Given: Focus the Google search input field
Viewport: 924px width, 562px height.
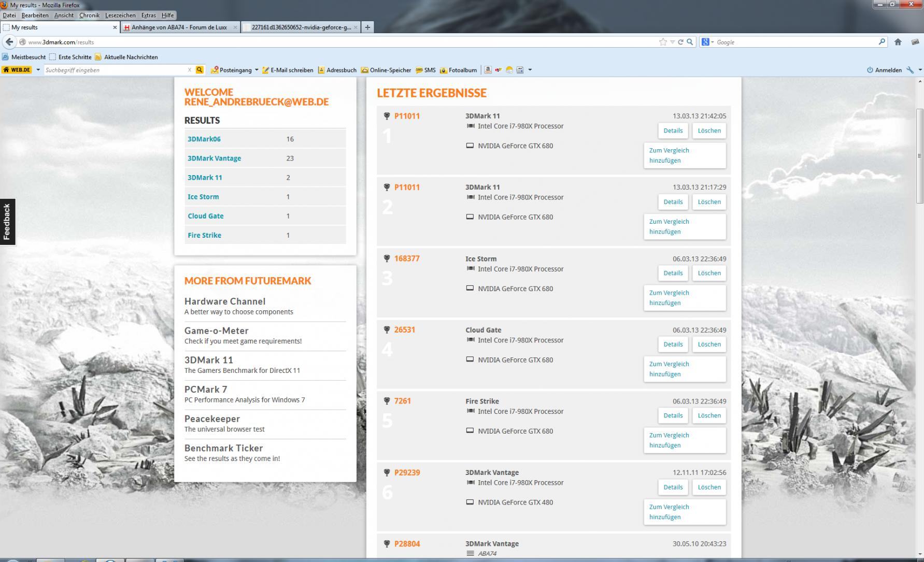Looking at the screenshot, I should 797,42.
